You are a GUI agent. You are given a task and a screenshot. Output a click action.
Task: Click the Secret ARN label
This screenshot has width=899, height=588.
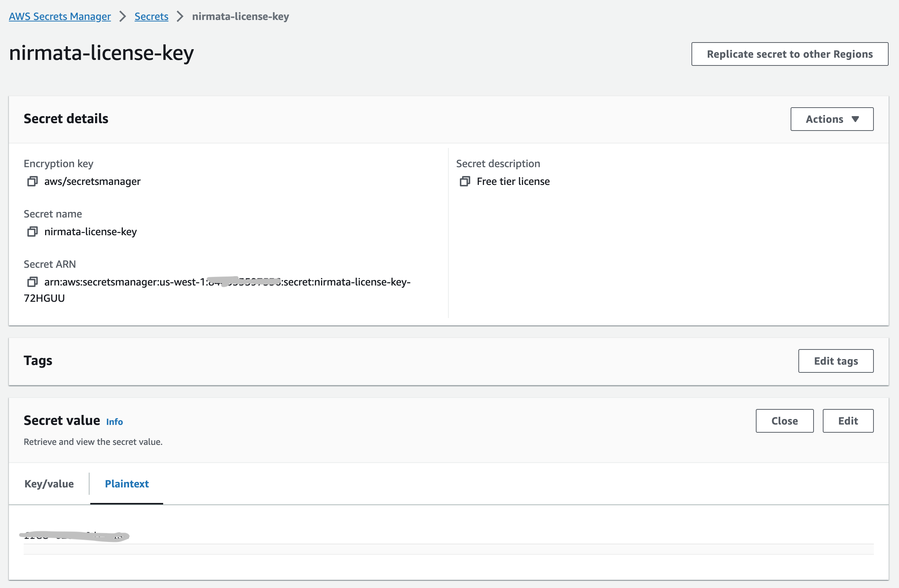tap(50, 264)
